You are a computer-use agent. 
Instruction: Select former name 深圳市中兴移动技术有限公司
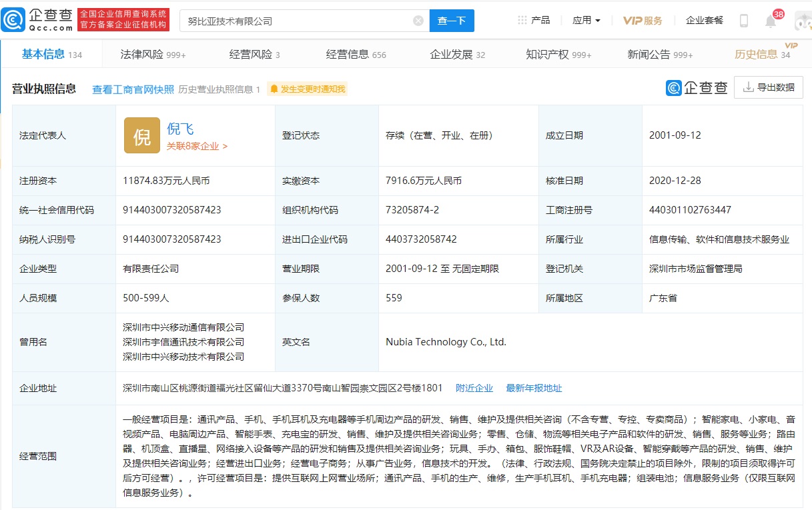pyautogui.click(x=183, y=357)
